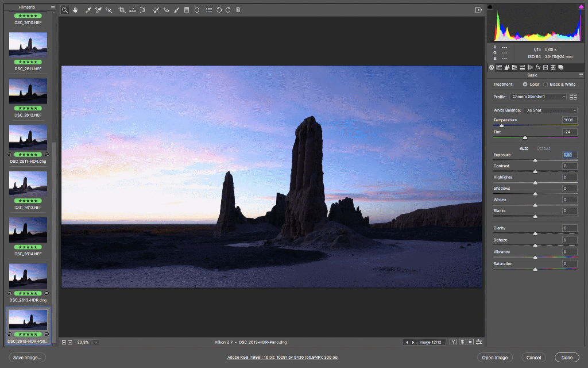This screenshot has height=368, width=588.
Task: Activate the White Balance eyedropper tool
Action: (x=87, y=10)
